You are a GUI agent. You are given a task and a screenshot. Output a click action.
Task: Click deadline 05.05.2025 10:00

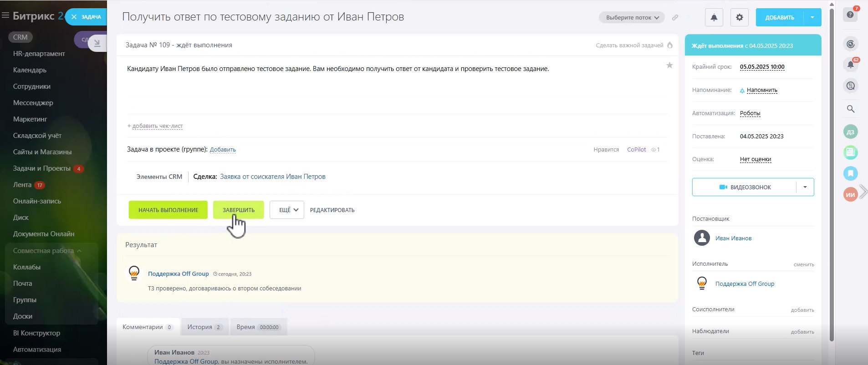762,67
